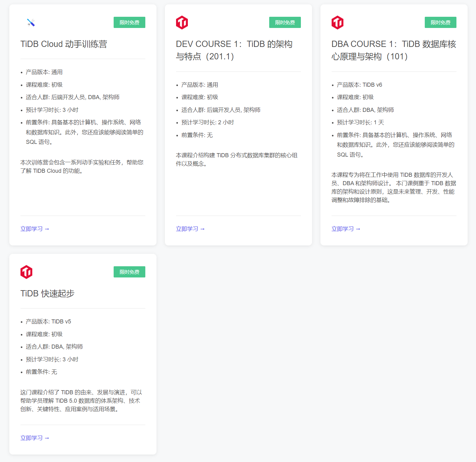Screen dimensions: 476x462
Task: Open 立即学习 link for DEV COURSE 1
Action: coord(190,229)
